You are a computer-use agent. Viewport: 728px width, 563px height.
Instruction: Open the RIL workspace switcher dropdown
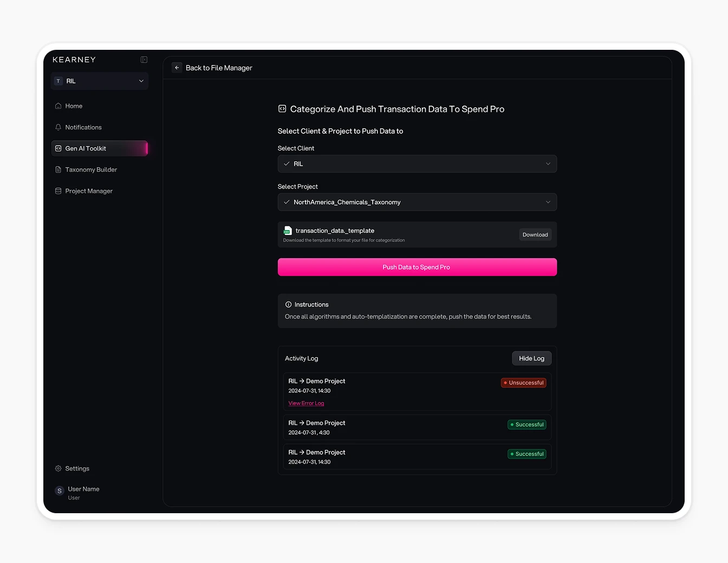click(x=100, y=81)
